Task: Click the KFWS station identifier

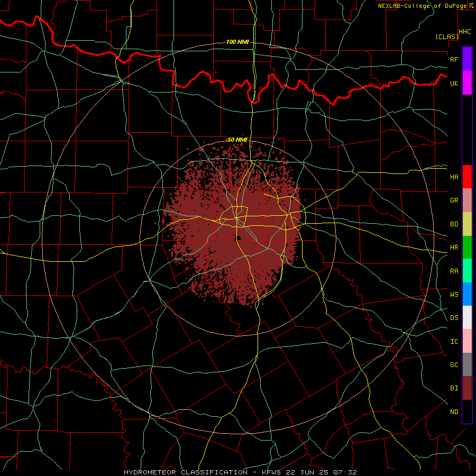Action: coord(272,472)
